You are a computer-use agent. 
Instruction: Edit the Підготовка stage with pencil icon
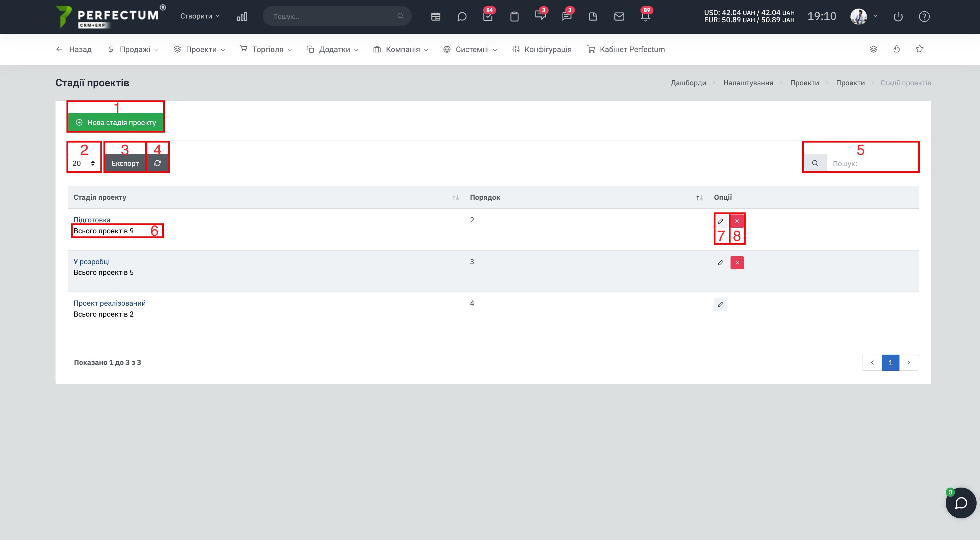pos(720,221)
